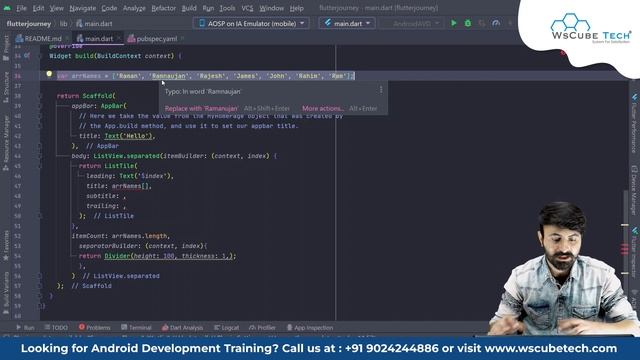
Task: Click the override gutter icon on build line
Action: (x=27, y=56)
